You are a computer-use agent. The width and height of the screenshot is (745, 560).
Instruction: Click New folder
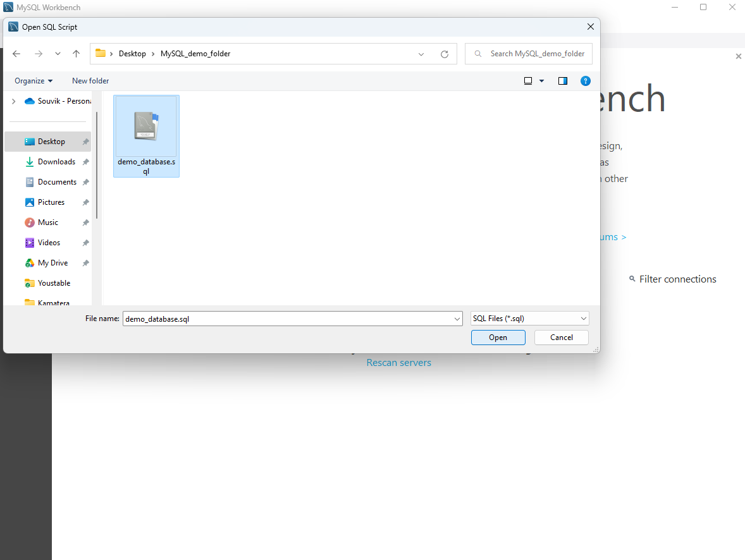[90, 81]
